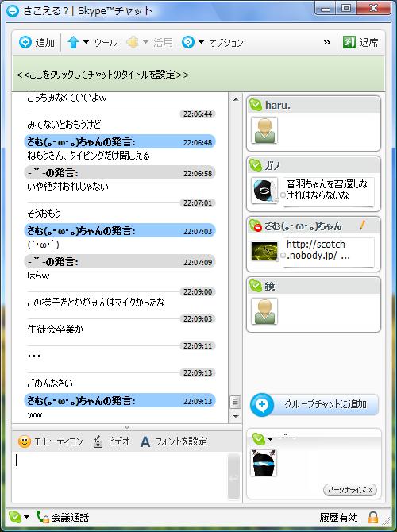Click the 追加 toolbar label

(44, 43)
